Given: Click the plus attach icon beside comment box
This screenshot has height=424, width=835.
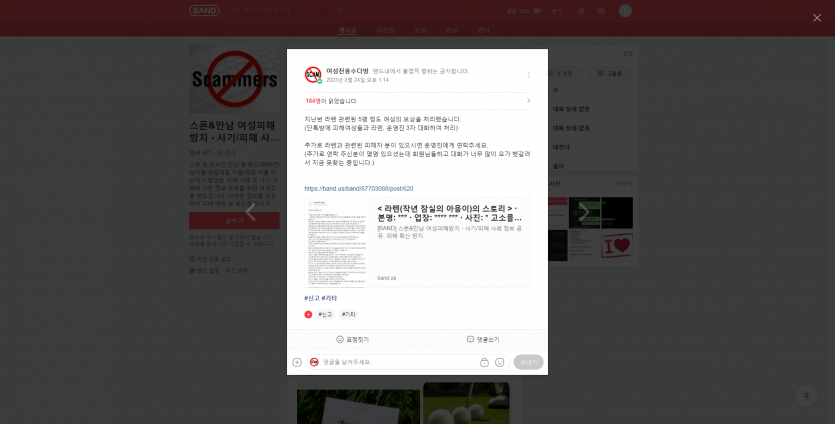Looking at the screenshot, I should click(x=297, y=362).
